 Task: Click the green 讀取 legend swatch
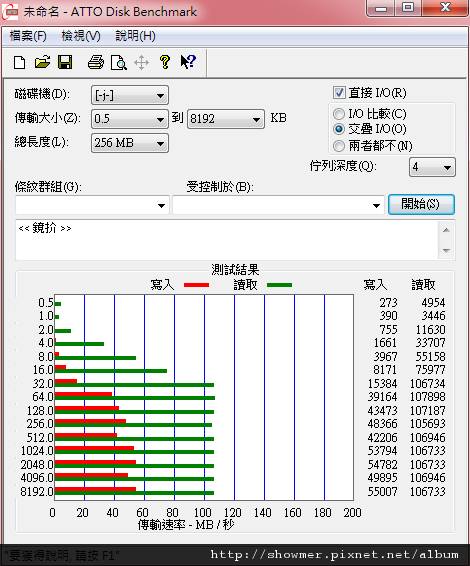(279, 285)
